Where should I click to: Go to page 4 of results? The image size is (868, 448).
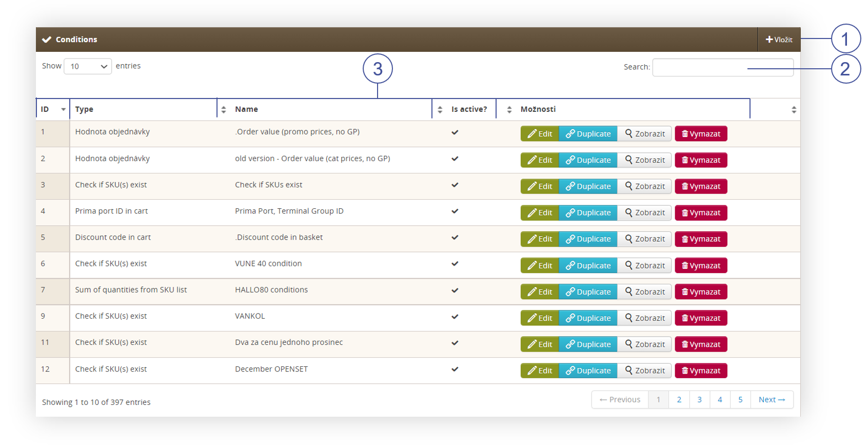pyautogui.click(x=720, y=400)
